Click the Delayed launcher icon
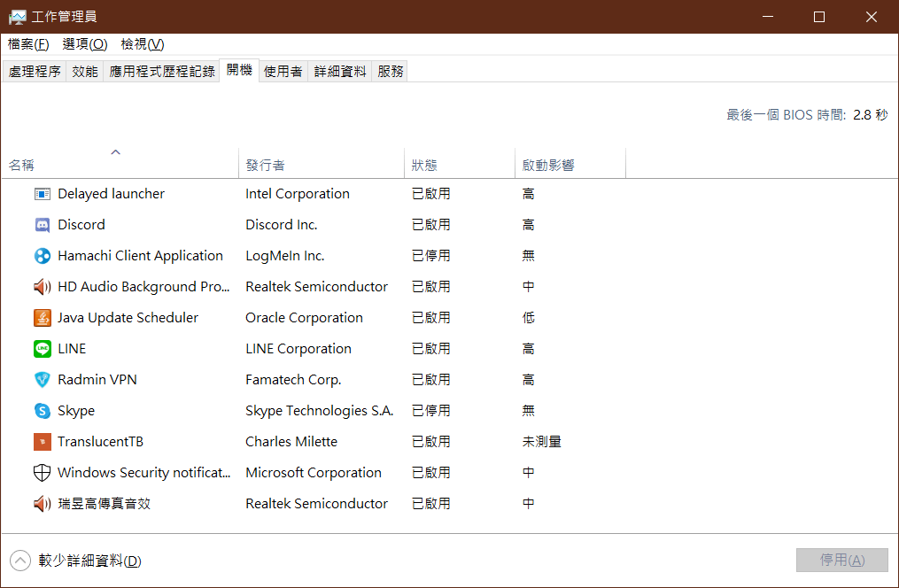 43,194
